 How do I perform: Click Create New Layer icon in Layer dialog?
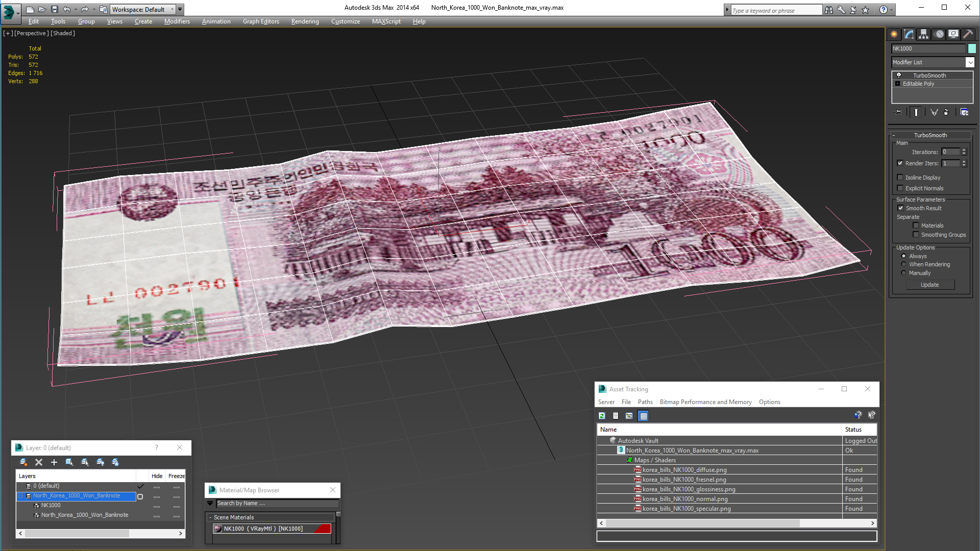(x=23, y=462)
